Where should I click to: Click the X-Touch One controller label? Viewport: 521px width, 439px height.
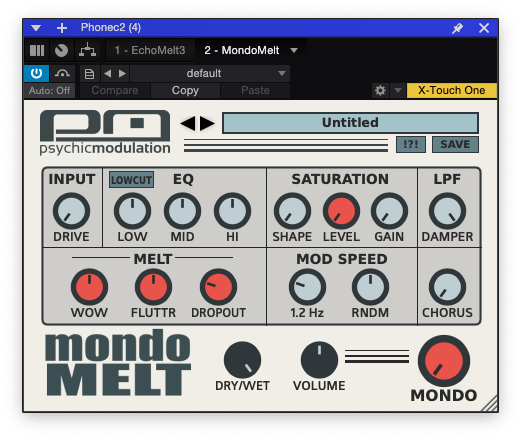coord(451,90)
